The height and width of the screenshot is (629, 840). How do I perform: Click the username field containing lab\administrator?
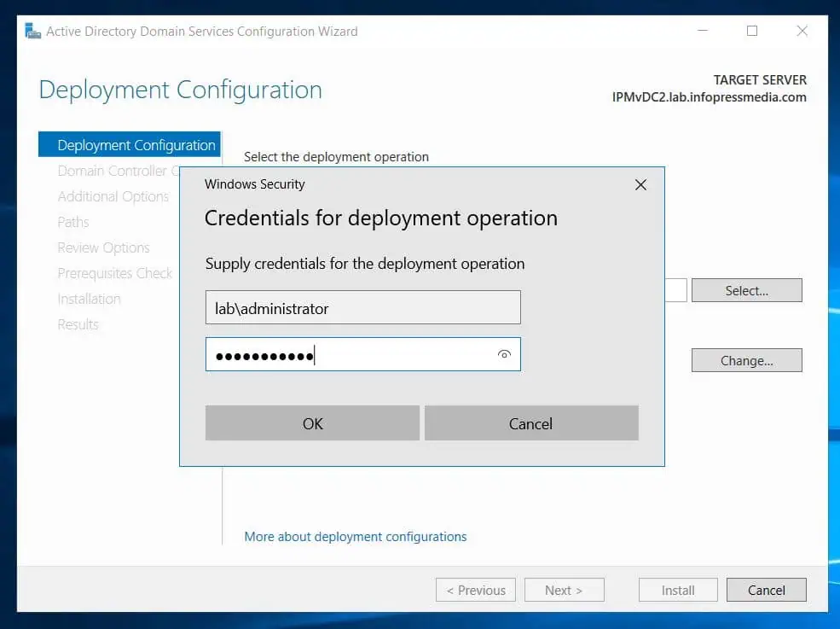pos(362,307)
